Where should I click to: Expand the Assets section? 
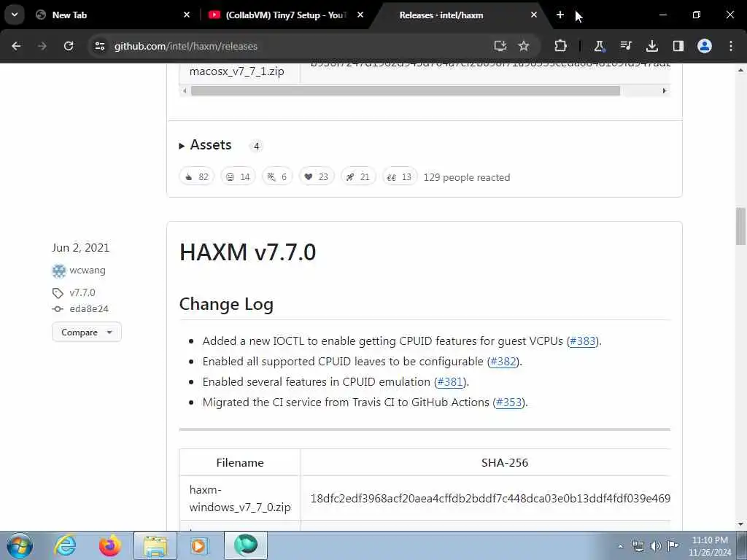pos(205,145)
